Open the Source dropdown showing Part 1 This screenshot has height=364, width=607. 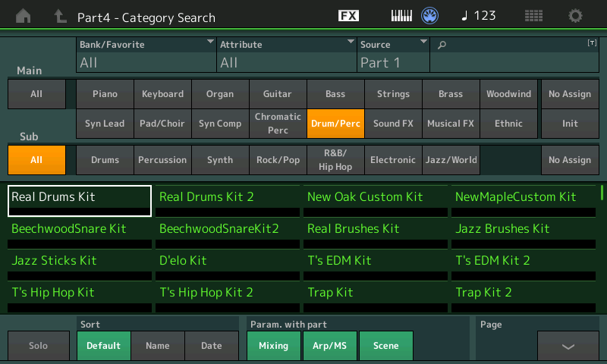click(x=393, y=55)
